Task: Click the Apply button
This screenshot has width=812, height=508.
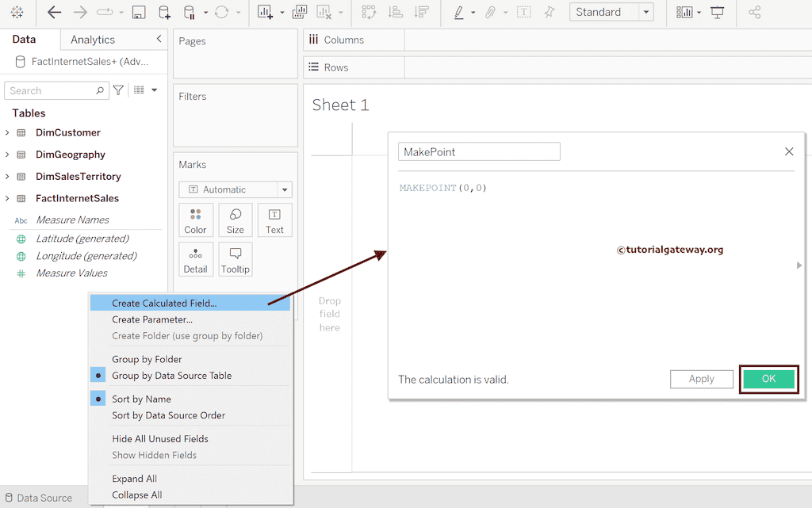Action: click(x=701, y=379)
